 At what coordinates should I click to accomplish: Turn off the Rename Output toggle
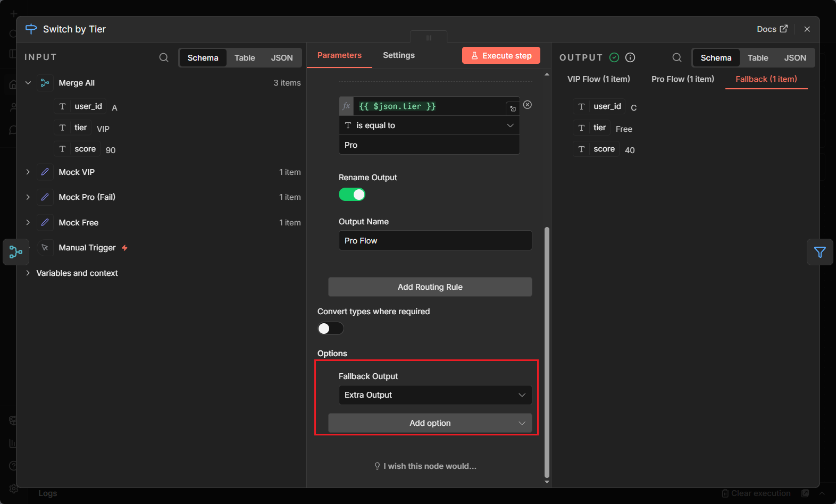[x=352, y=195]
